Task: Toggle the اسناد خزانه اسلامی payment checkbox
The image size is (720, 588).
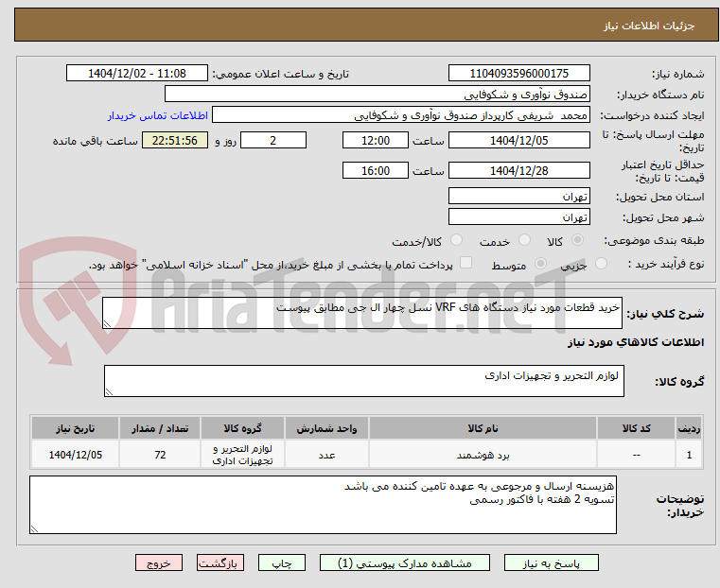Action: [465, 263]
